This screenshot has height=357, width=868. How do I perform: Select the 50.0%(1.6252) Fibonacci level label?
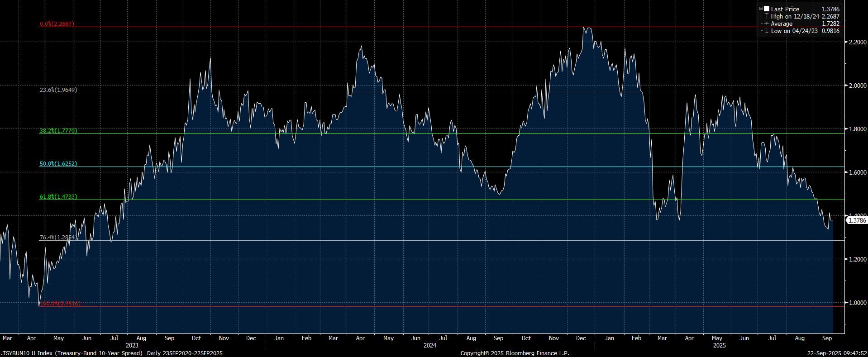pos(58,164)
